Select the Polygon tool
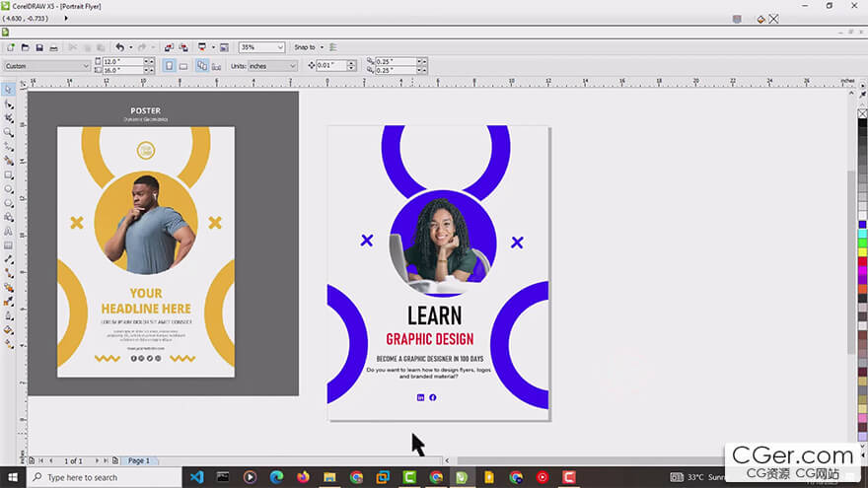The image size is (868, 488). 8,203
